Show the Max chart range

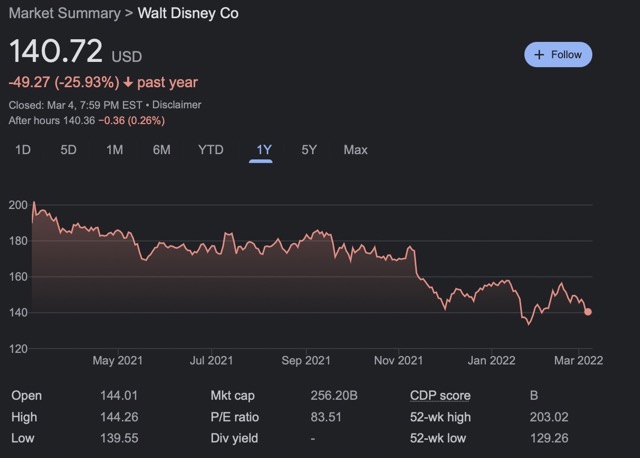click(356, 150)
